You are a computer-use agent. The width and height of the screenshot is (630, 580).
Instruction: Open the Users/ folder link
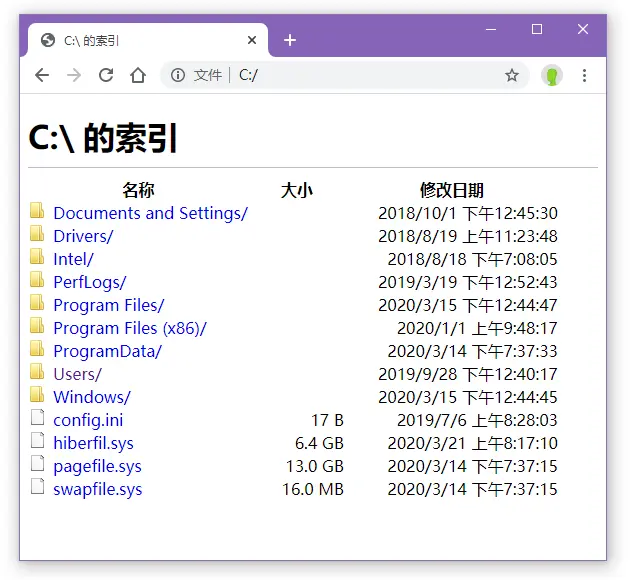point(78,374)
